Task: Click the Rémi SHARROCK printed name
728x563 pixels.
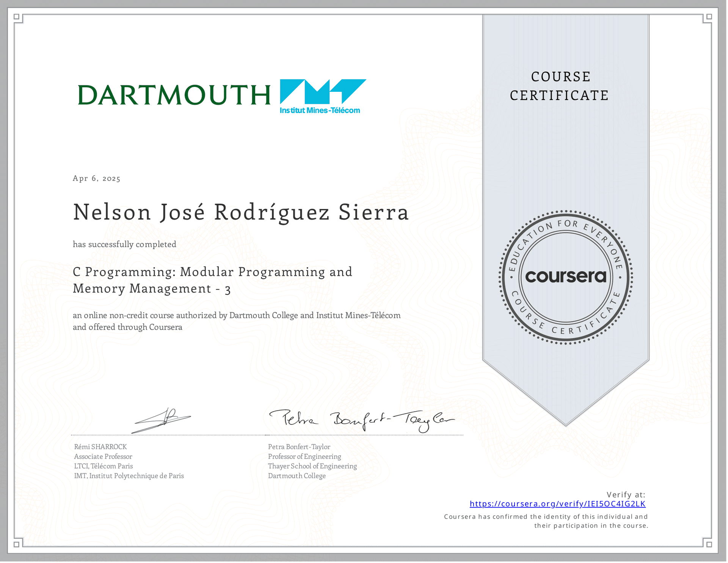Action: [100, 447]
